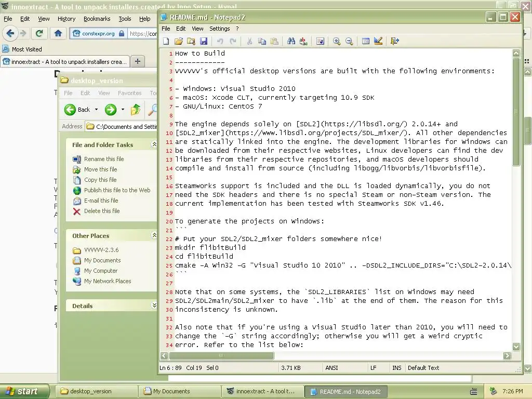Click Copy this file link
This screenshot has width=532, height=399.
click(100, 180)
